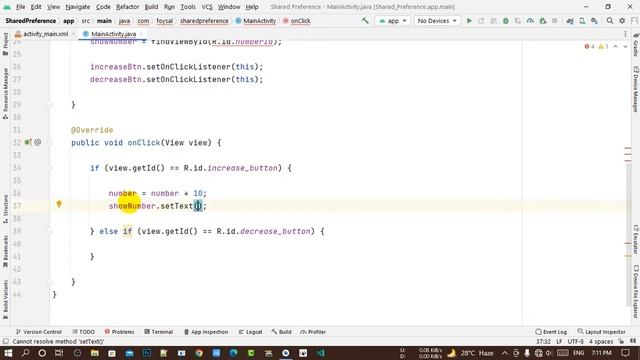This screenshot has height=360, width=640.
Task: Select the MainActivity.java editor tab
Action: click(x=113, y=34)
